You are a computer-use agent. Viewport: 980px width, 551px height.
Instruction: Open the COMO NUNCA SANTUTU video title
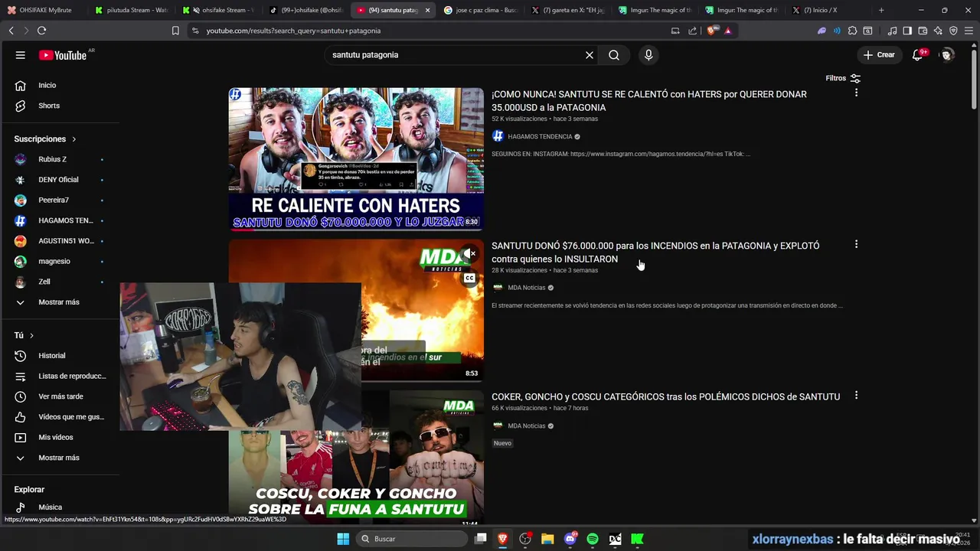[649, 100]
